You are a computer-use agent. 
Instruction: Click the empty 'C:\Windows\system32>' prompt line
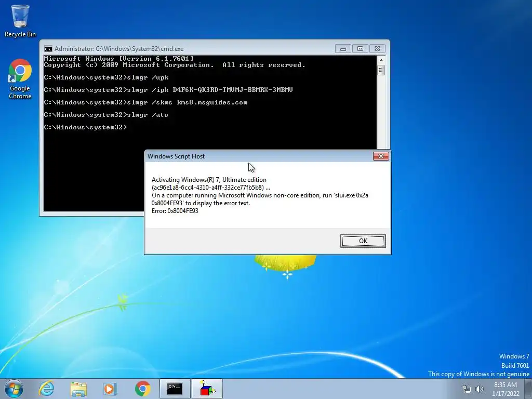pos(86,127)
